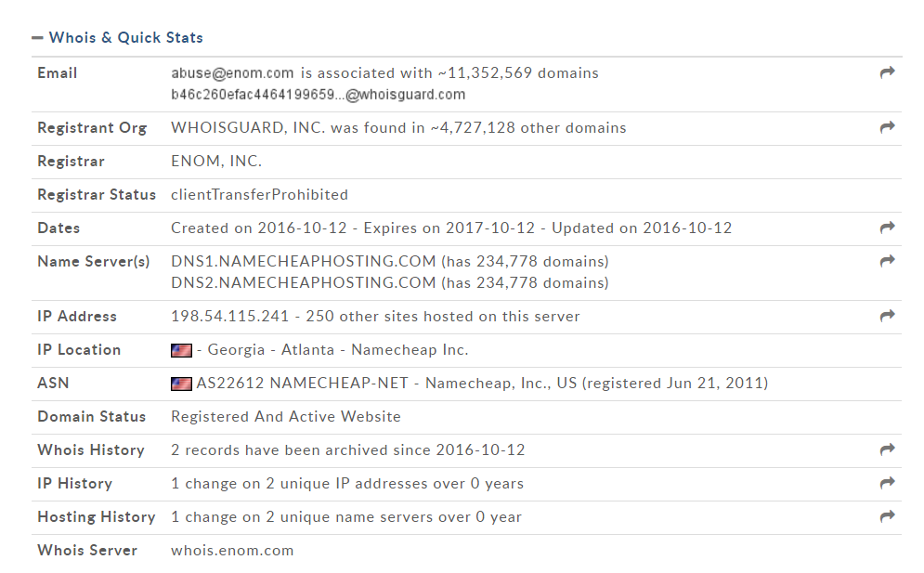Click the abuse@enom.com email address
This screenshot has height=573, width=924.
pyautogui.click(x=232, y=73)
